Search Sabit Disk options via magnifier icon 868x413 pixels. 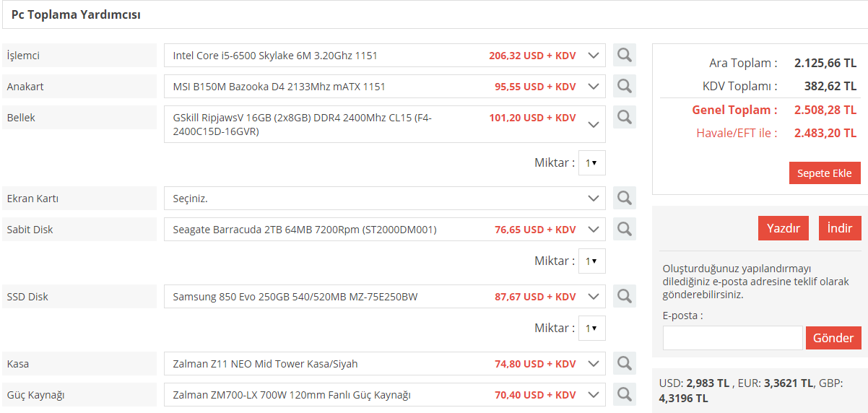point(625,229)
